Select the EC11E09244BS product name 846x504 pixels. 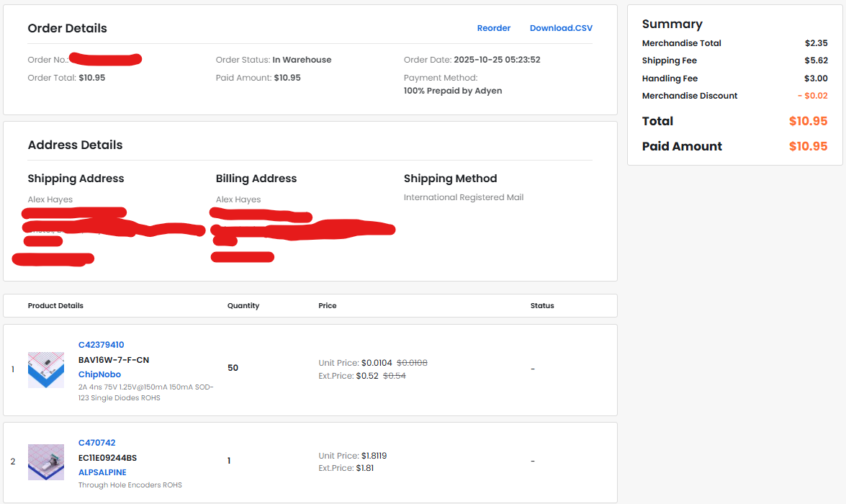pyautogui.click(x=107, y=458)
